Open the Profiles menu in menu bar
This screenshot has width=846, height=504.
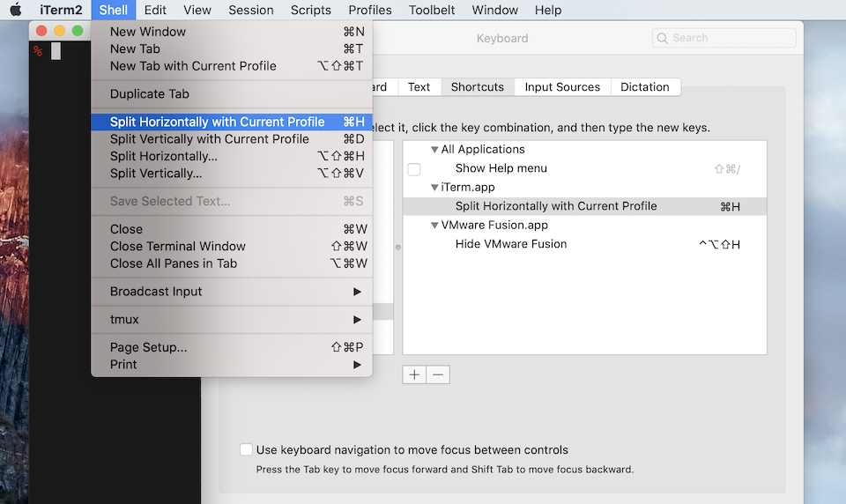[370, 11]
